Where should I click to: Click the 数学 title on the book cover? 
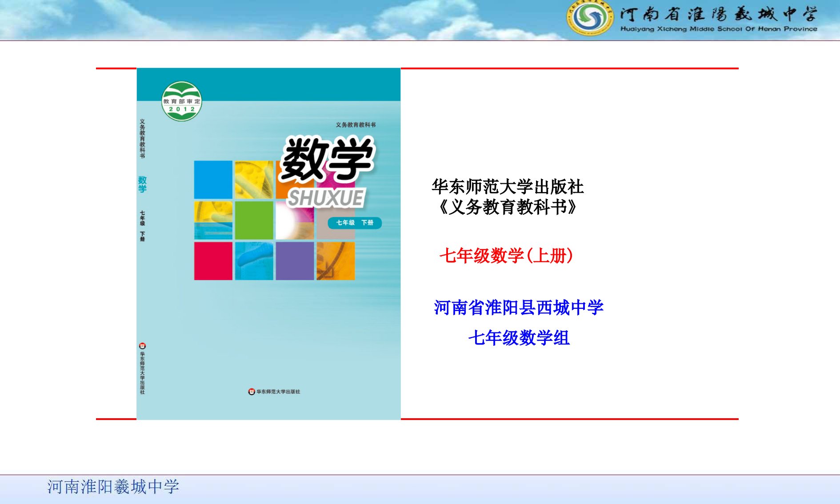[x=328, y=159]
